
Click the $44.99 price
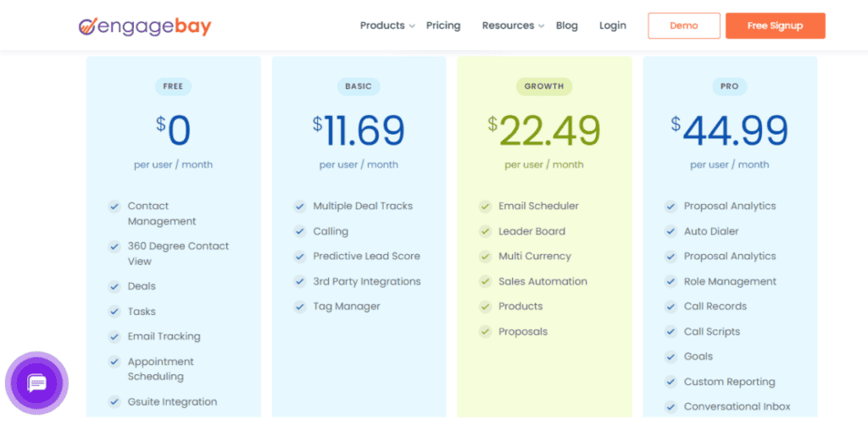point(730,132)
